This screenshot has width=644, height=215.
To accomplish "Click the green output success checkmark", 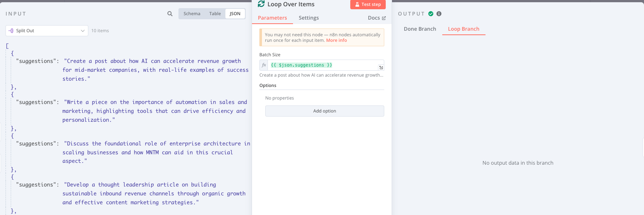I will (431, 14).
